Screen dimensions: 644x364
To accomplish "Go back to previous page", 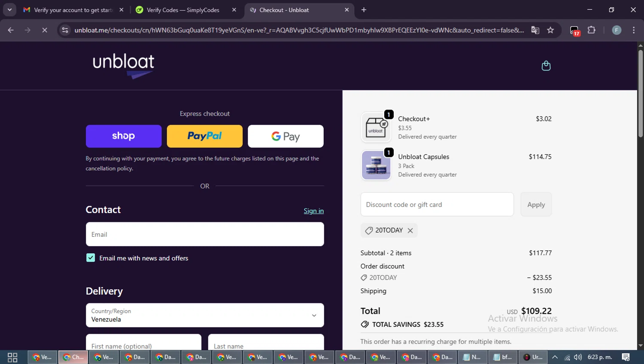I will 11,30.
